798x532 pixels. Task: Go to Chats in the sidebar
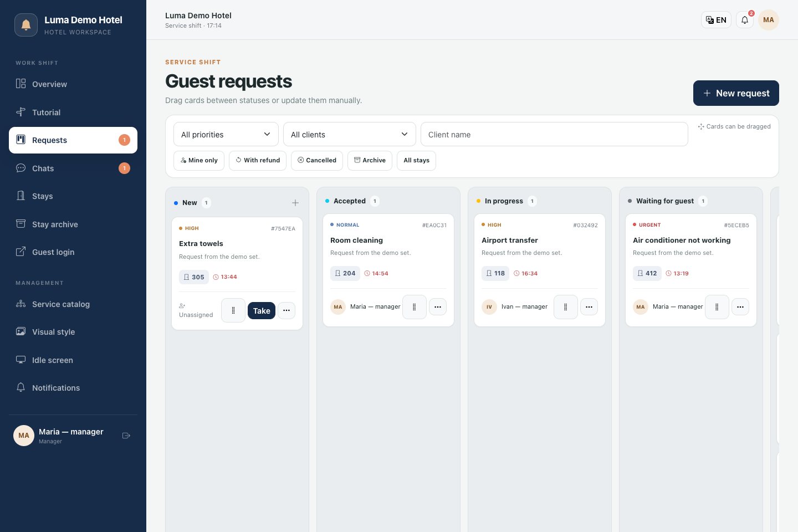73,168
